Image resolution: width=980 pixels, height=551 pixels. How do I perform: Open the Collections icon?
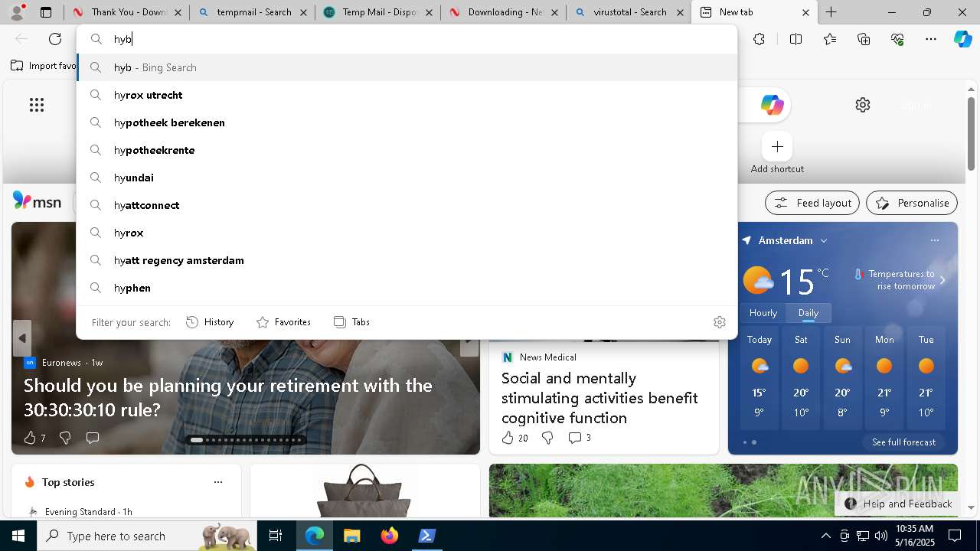click(x=864, y=39)
